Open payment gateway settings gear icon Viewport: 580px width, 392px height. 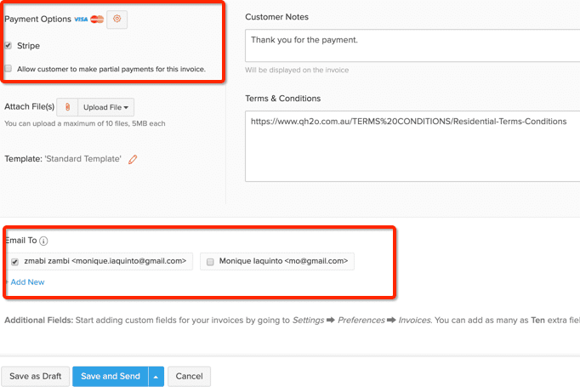[117, 19]
